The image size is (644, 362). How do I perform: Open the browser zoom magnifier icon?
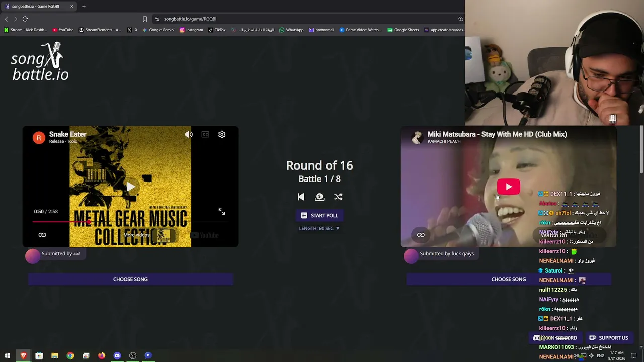point(460,19)
